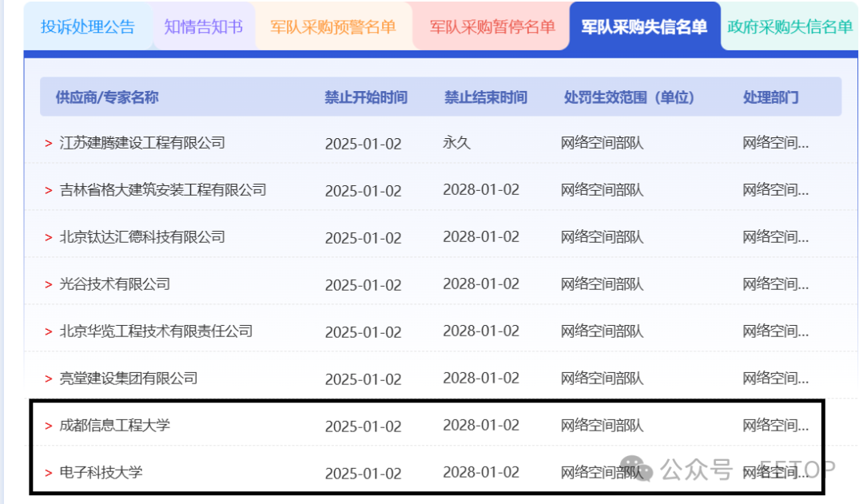Open 吉林省格大建筑安装工程有限公司 entry
Screen dimensions: 863x504
(x=163, y=190)
